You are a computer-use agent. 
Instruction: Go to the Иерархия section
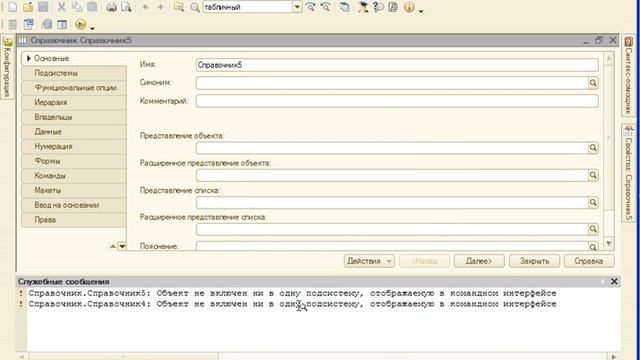point(74,102)
